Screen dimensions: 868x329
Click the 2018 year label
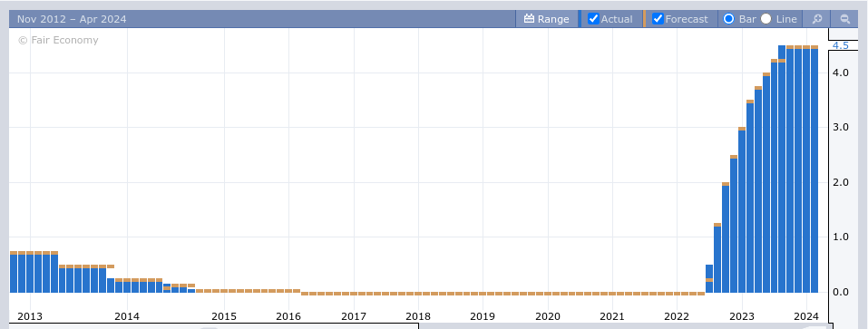point(418,316)
